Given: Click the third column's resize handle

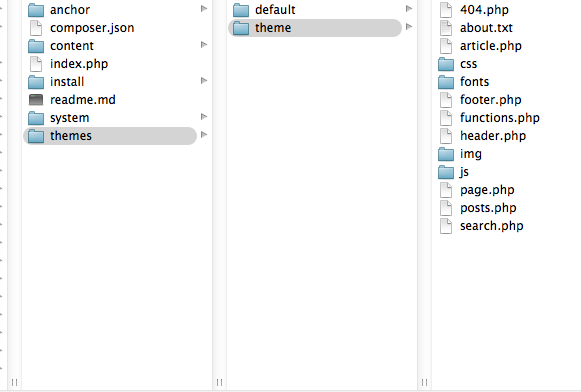Looking at the screenshot, I should pyautogui.click(x=425, y=382).
